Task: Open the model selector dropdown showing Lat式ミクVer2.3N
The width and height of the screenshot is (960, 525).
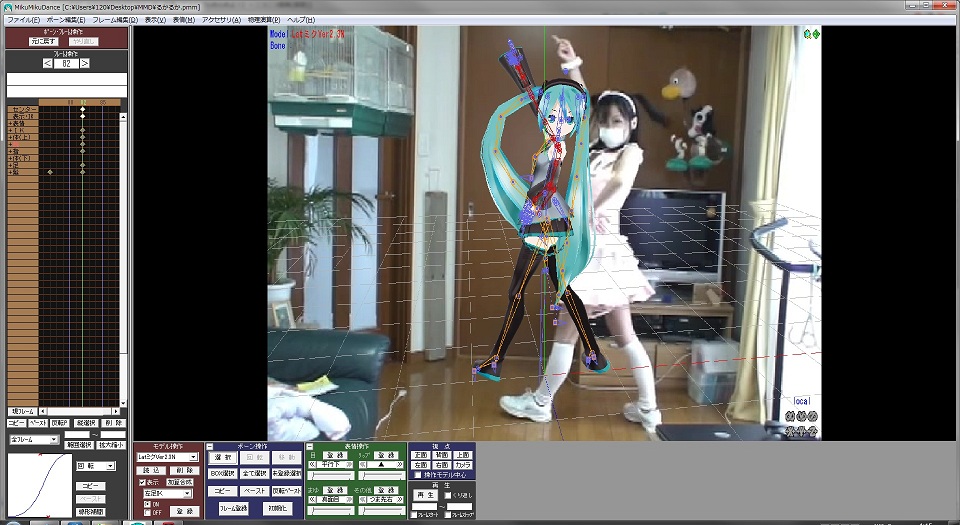Action: point(168,457)
